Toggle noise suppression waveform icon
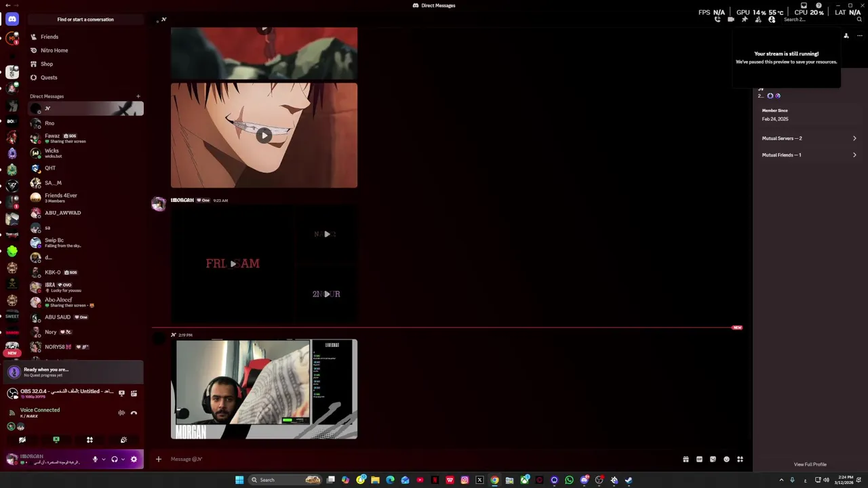The height and width of the screenshot is (488, 868). click(121, 413)
